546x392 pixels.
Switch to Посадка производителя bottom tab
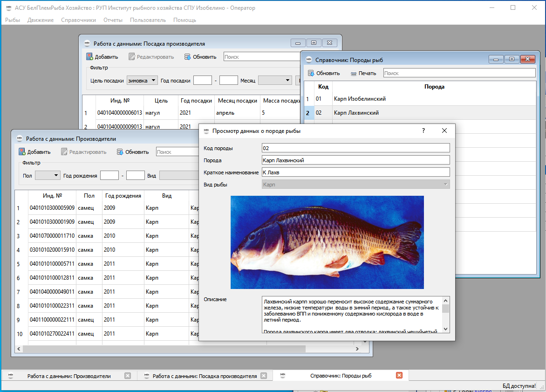204,376
